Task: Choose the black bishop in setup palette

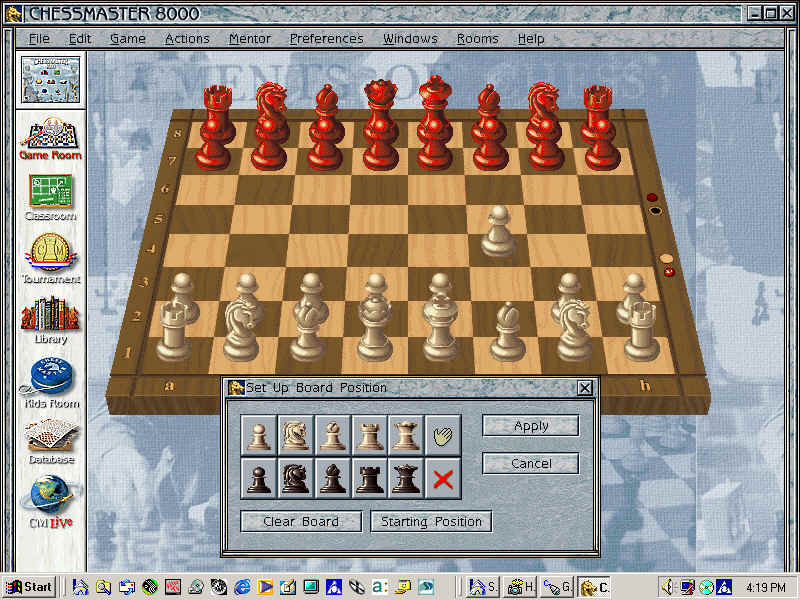Action: coord(332,479)
